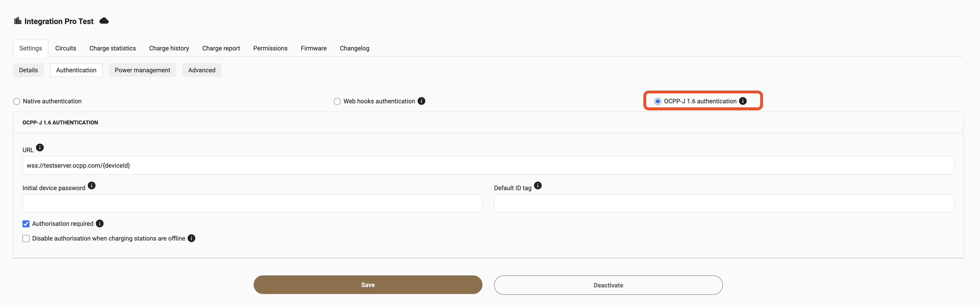
Task: Open the Power management sub-tab
Action: coord(142,70)
